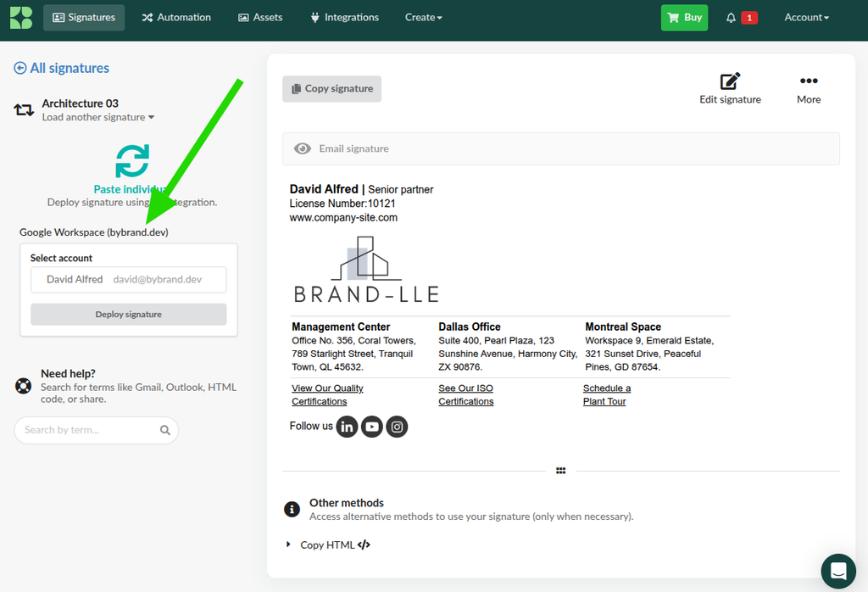Toggle the Email signature eye icon
The width and height of the screenshot is (868, 592).
click(x=303, y=148)
